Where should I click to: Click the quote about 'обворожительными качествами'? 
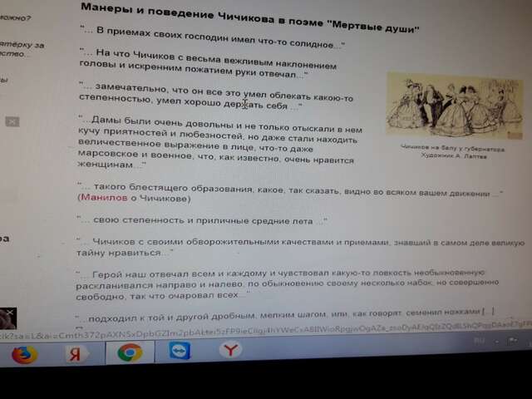click(x=300, y=247)
